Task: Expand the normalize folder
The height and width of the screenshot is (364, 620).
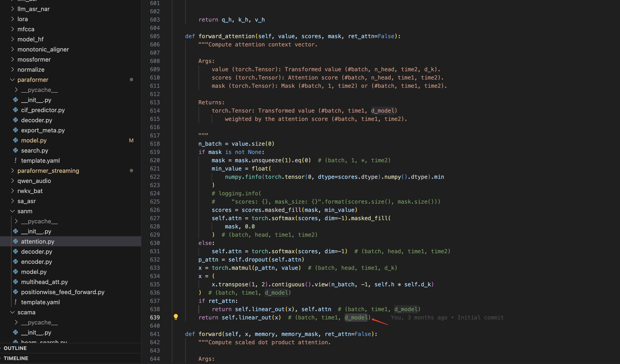Action: (x=12, y=69)
